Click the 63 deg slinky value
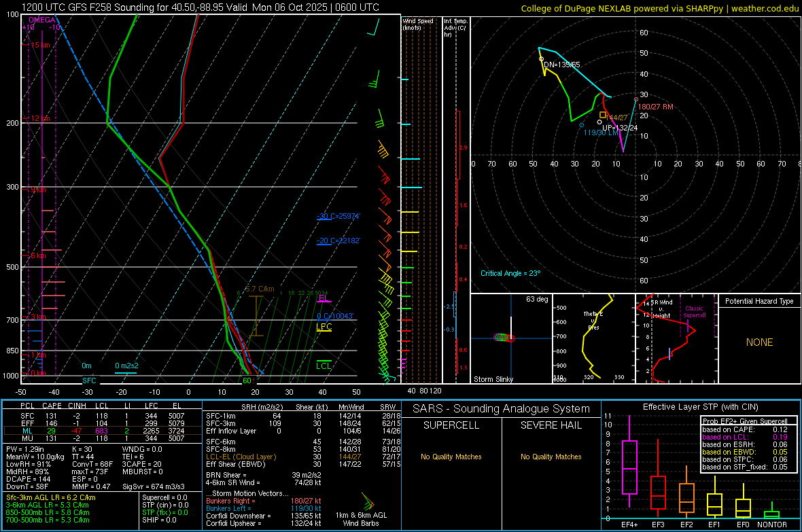 (537, 299)
